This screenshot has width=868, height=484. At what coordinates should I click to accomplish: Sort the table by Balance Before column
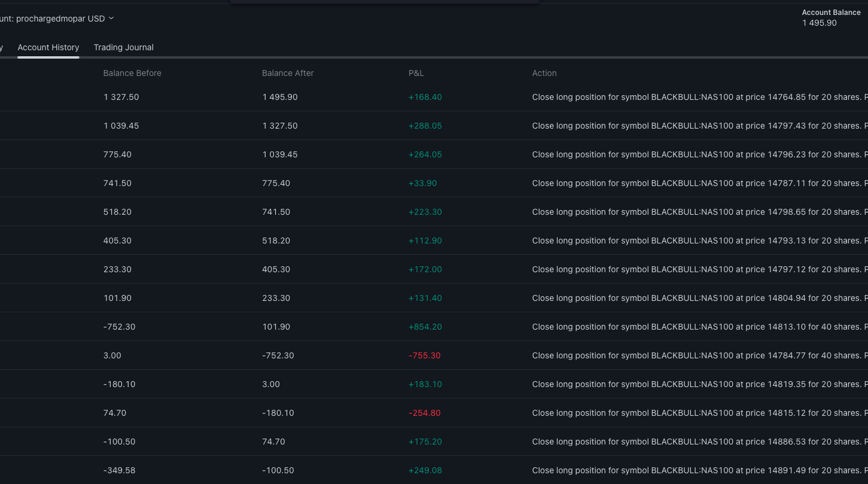(x=132, y=73)
